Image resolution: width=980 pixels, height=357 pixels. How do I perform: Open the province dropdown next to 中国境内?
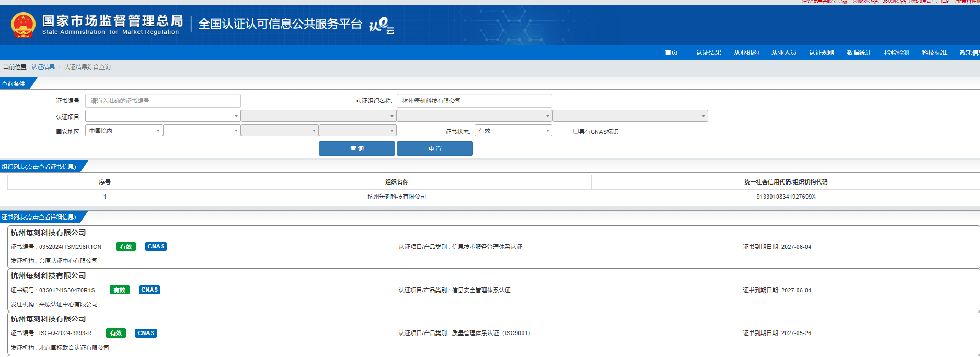(202, 131)
